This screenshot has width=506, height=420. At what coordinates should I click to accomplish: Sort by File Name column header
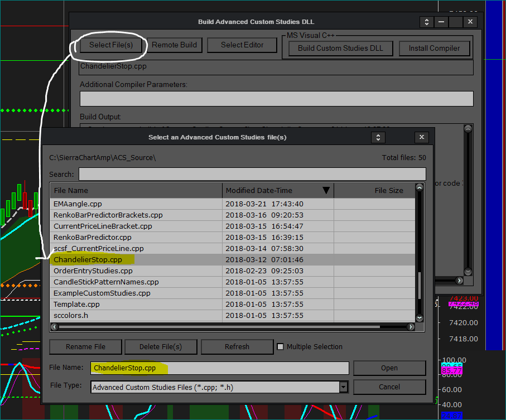click(136, 190)
